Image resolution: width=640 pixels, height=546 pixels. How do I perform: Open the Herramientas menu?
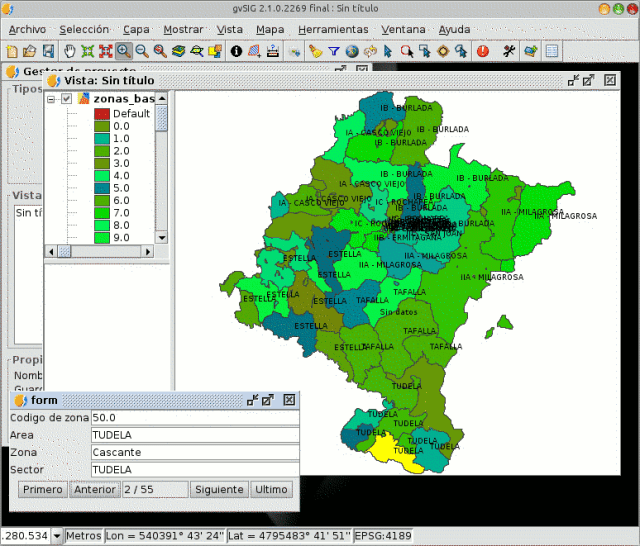(331, 29)
